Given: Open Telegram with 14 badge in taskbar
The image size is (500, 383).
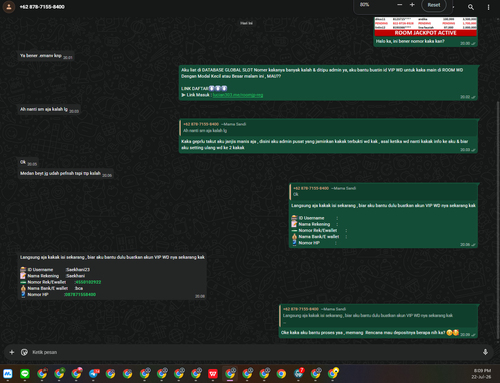Looking at the screenshot, I should [94, 374].
